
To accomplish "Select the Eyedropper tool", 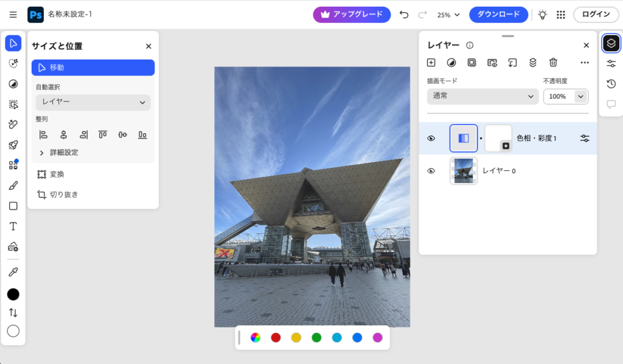I will (13, 272).
